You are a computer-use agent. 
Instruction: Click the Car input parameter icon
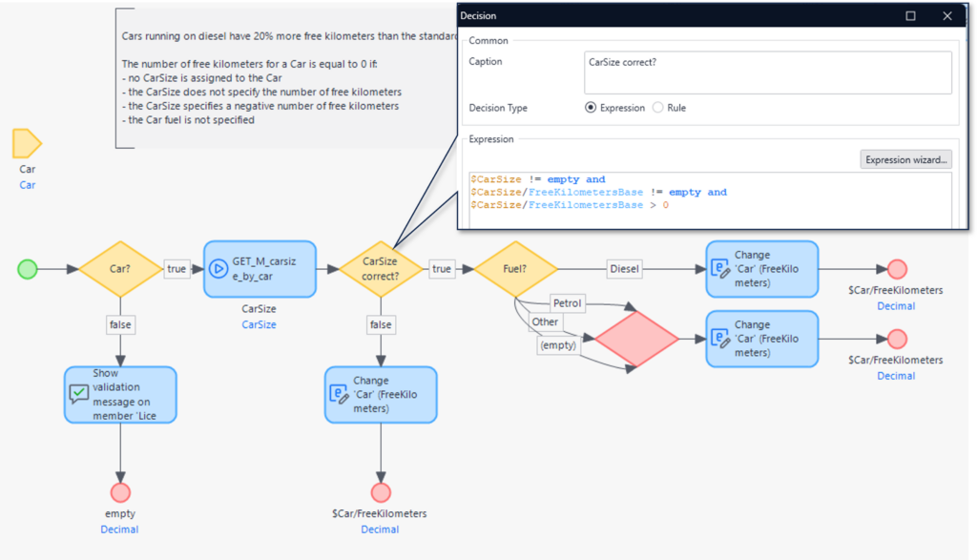click(27, 143)
